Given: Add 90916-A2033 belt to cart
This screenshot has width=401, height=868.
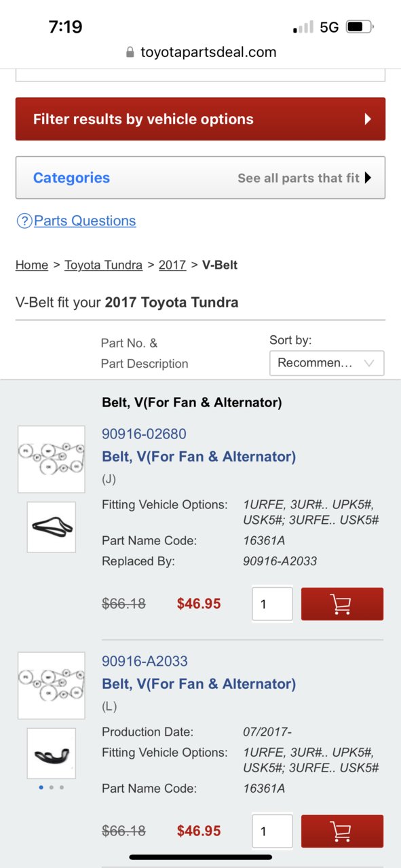Looking at the screenshot, I should (x=342, y=831).
